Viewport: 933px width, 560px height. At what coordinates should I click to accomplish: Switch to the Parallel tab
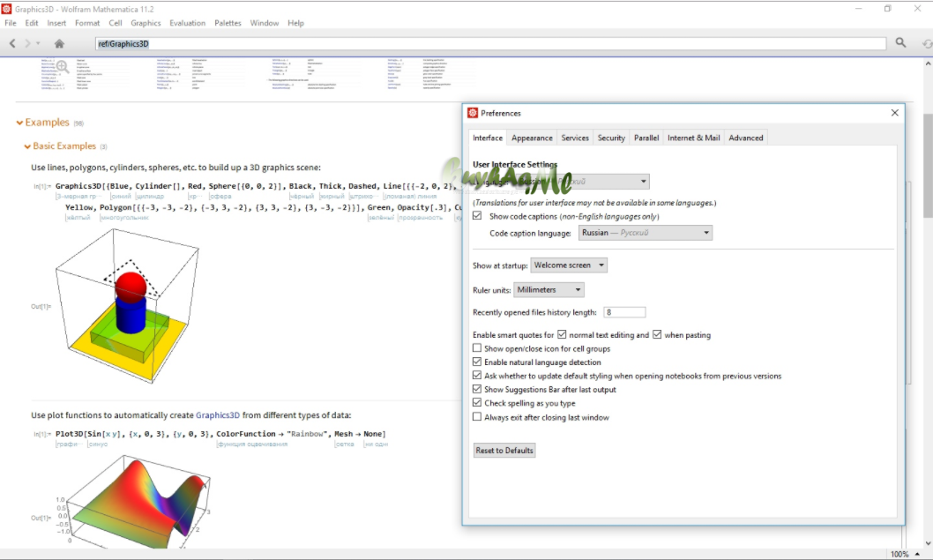646,138
